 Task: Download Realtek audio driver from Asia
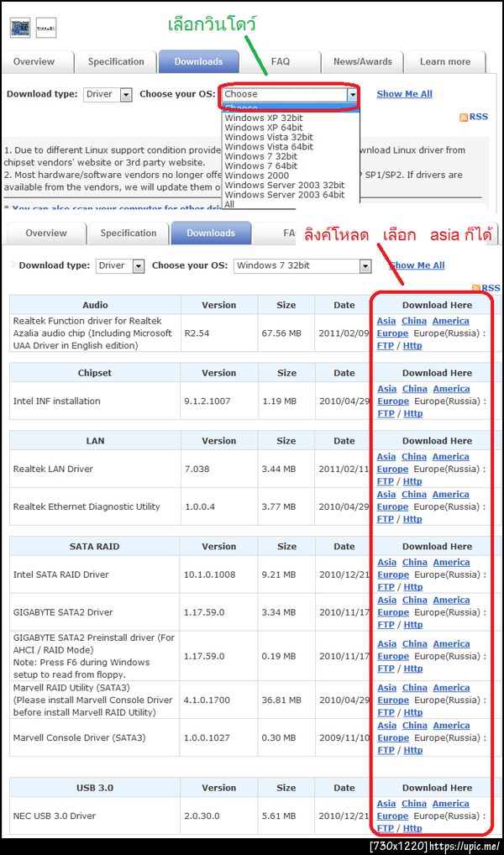tap(386, 321)
